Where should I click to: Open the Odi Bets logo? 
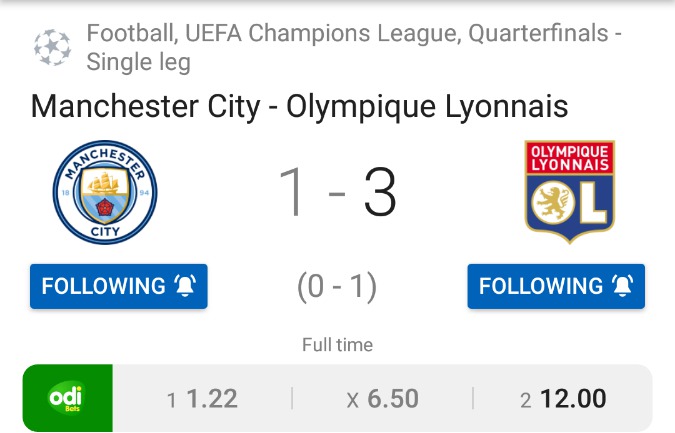click(67, 399)
